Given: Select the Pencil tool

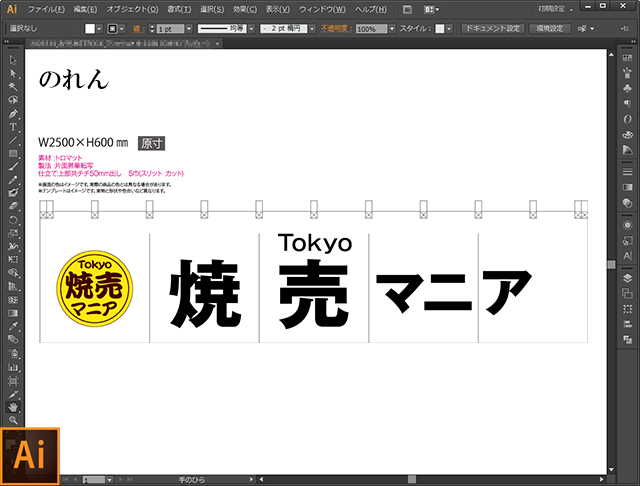Looking at the screenshot, I should [x=13, y=180].
